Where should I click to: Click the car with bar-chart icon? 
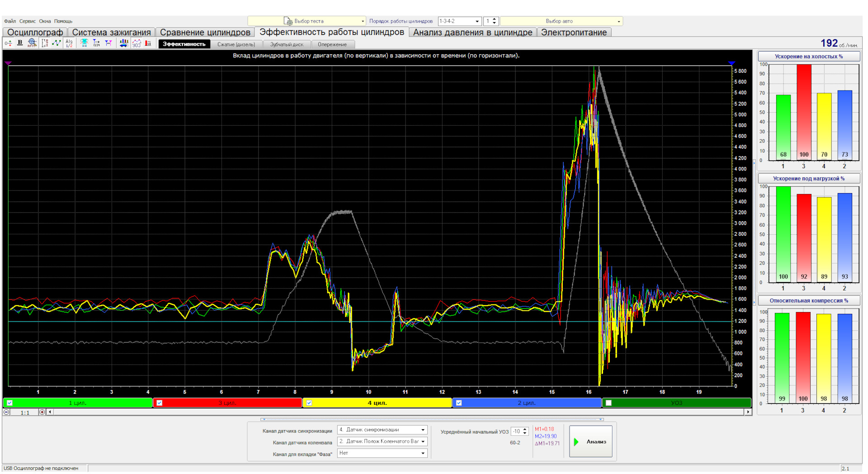[x=124, y=43]
